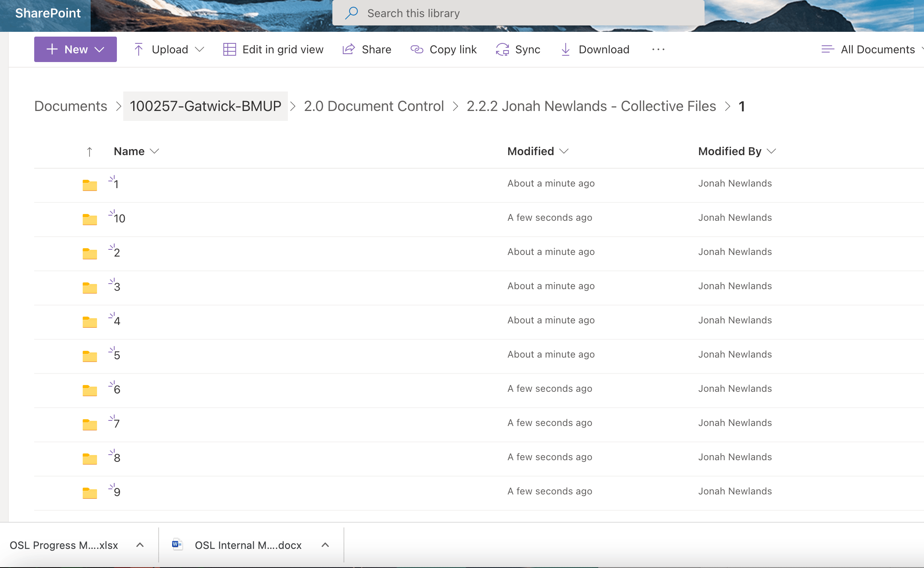Screen dimensions: 924x568
Task: Open the folder named 7
Action: click(x=116, y=424)
